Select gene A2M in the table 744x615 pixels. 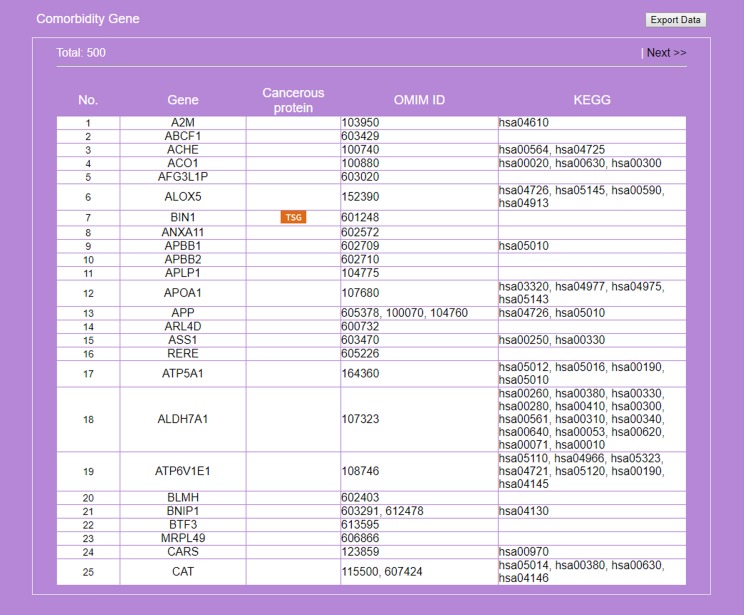pyautogui.click(x=183, y=122)
